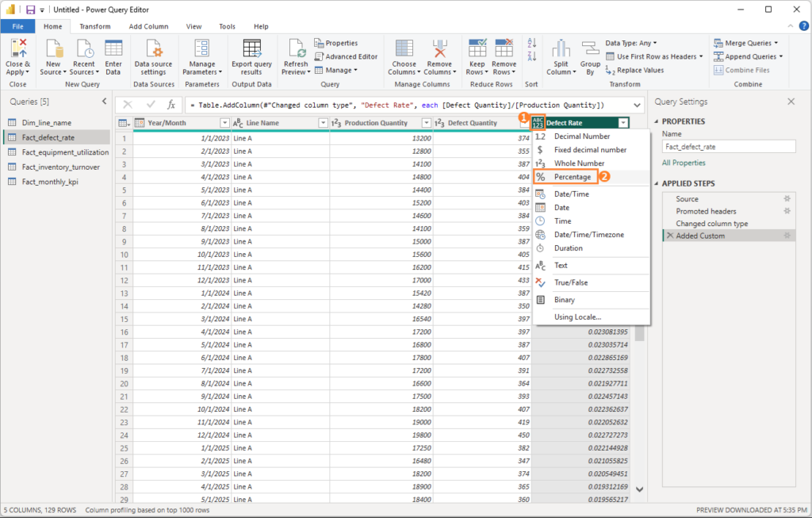Open Source step settings gear

tap(787, 199)
